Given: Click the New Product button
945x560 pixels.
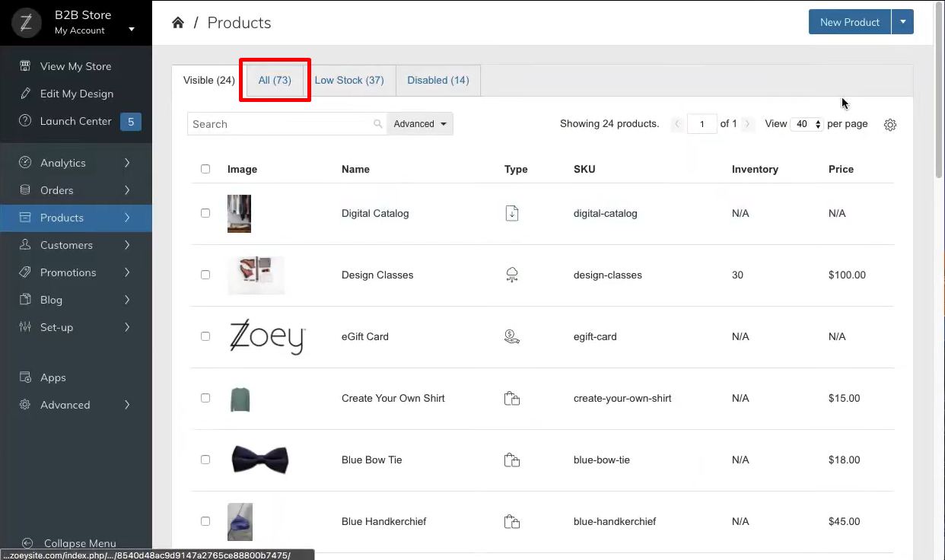Looking at the screenshot, I should 849,21.
